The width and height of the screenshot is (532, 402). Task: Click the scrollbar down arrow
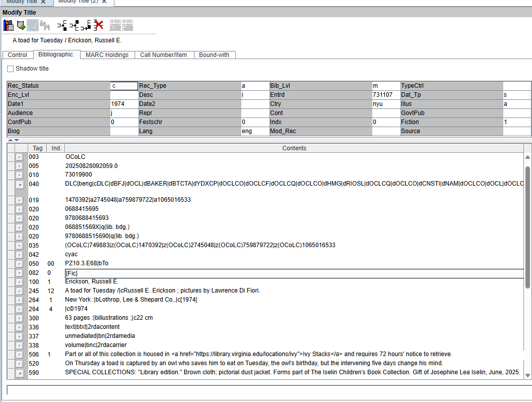(527, 375)
